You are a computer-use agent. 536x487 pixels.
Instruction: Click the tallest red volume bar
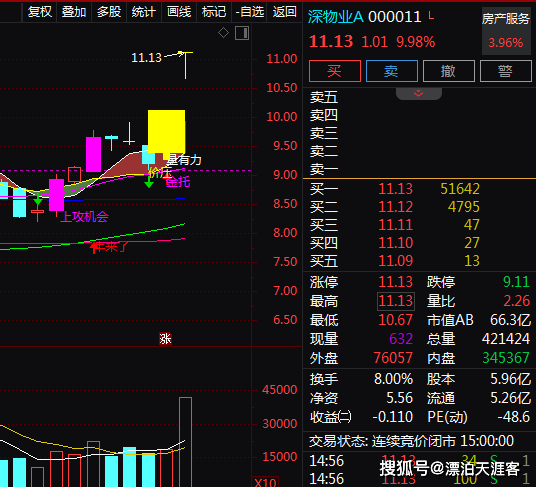click(185, 442)
